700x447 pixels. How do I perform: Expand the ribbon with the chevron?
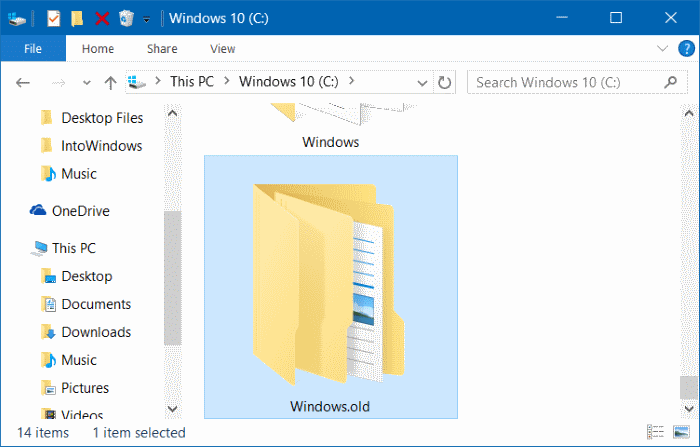coord(662,48)
